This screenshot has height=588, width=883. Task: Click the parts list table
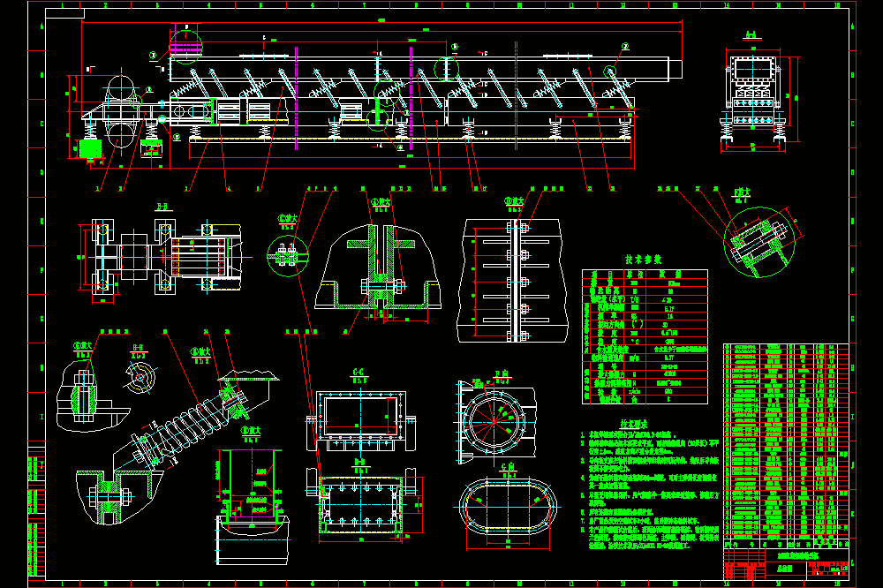click(x=786, y=445)
